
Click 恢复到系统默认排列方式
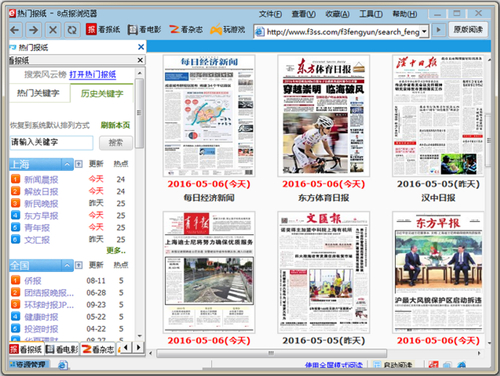point(50,125)
